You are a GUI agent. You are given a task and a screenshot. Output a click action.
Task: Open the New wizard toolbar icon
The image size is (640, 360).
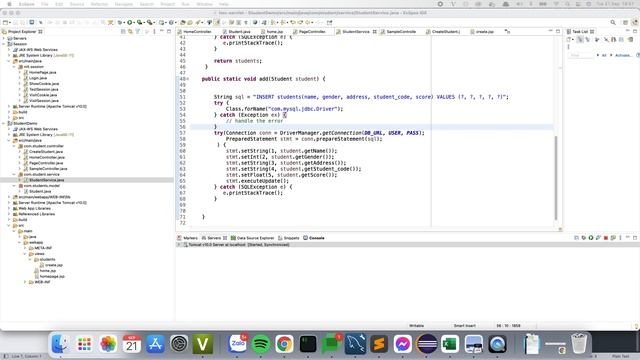5,22
